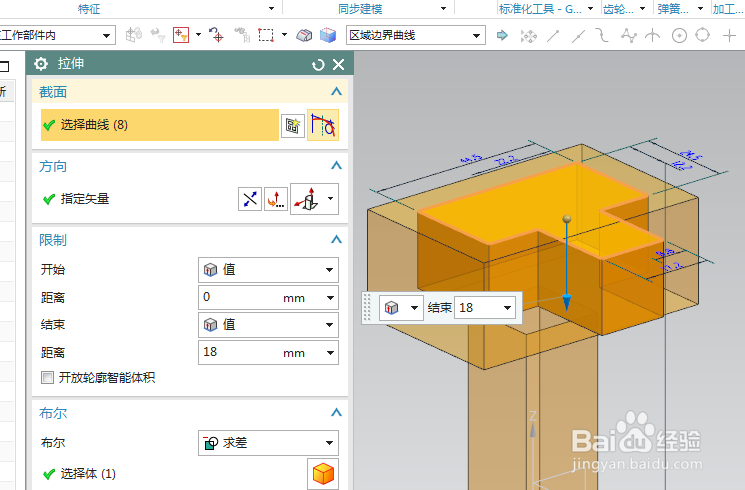Select the 选择体 (1) row
This screenshot has width=745, height=490.
click(171, 474)
